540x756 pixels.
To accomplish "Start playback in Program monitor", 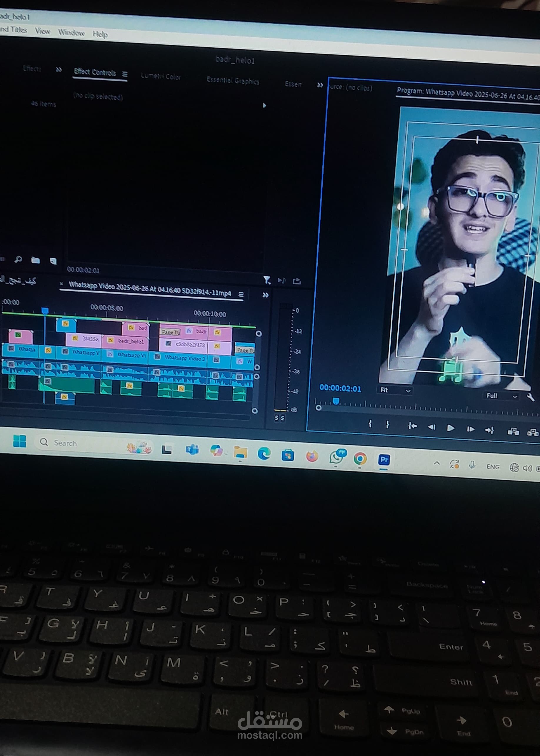I will click(451, 428).
